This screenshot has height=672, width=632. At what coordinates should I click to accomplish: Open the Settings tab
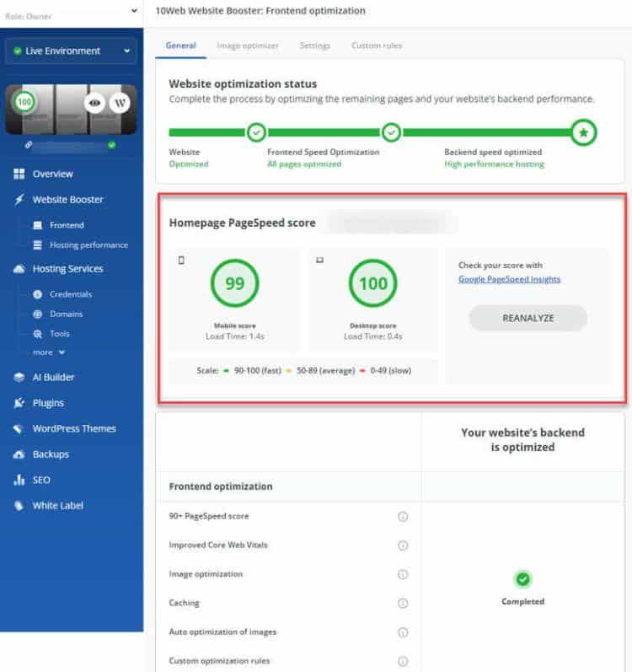(315, 46)
